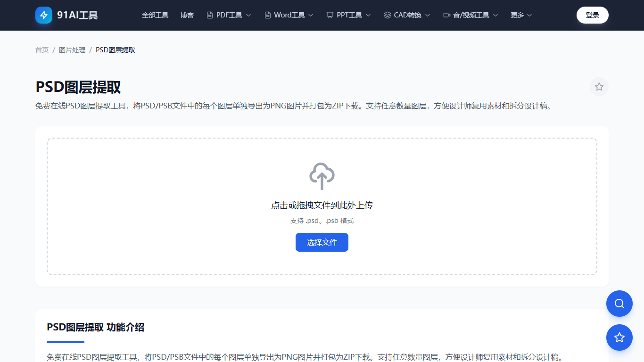Click PSD图层提取 breadcrumb text

click(116, 50)
